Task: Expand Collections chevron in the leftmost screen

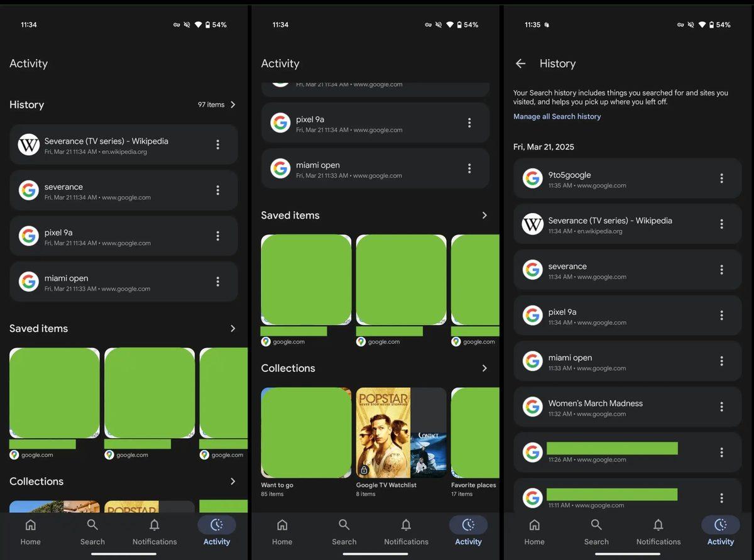Action: [x=233, y=481]
